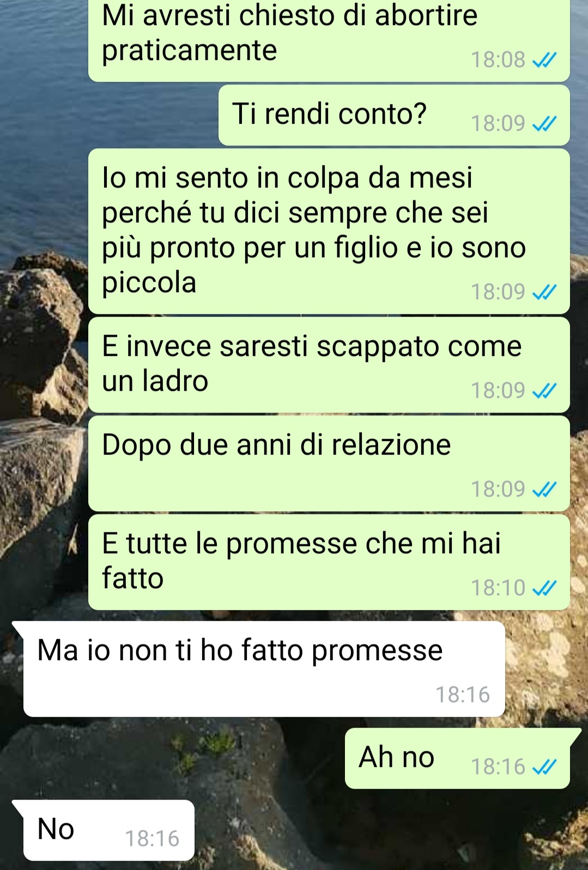The height and width of the screenshot is (870, 588).
Task: Select 'Dopo due anni di relazione' message
Action: (x=329, y=464)
